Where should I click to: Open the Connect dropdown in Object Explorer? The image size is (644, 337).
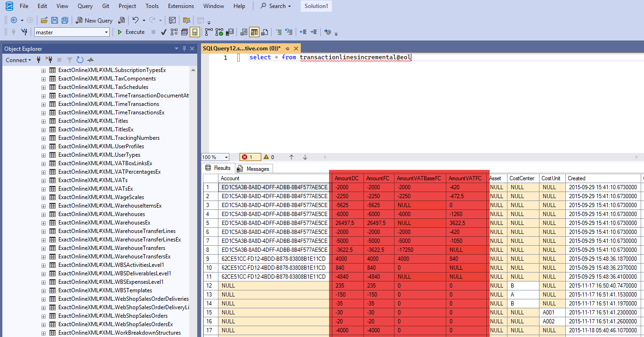18,60
